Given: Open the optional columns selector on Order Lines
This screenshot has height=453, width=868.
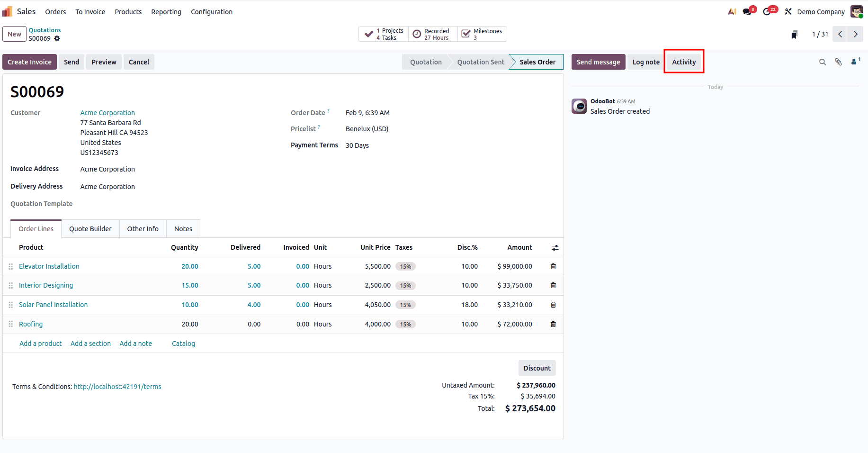Looking at the screenshot, I should [555, 247].
